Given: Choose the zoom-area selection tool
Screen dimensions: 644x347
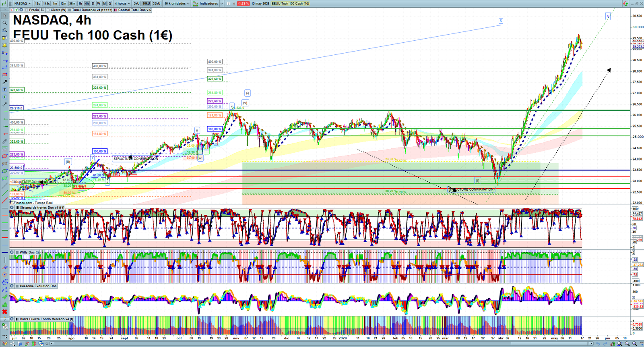Looking at the screenshot, I should [4, 30].
